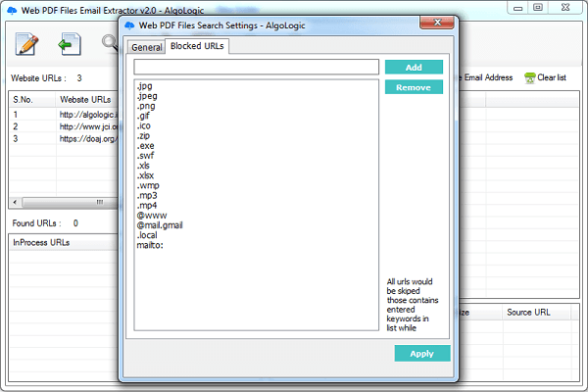
Task: Click the Add button
Action: (414, 68)
